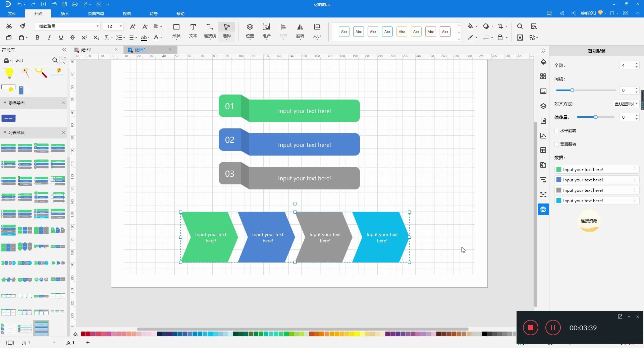Adjust the 偏移量 offset slider
This screenshot has height=348, width=644.
pos(596,117)
